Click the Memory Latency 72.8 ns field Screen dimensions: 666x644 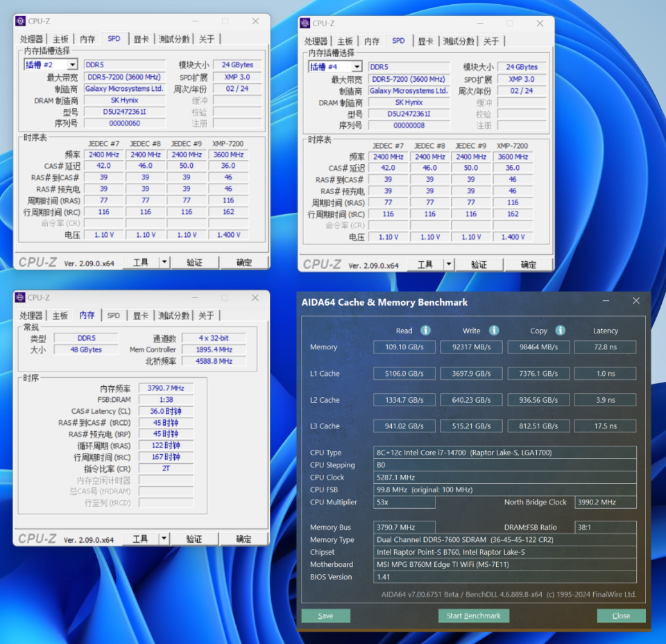[605, 347]
